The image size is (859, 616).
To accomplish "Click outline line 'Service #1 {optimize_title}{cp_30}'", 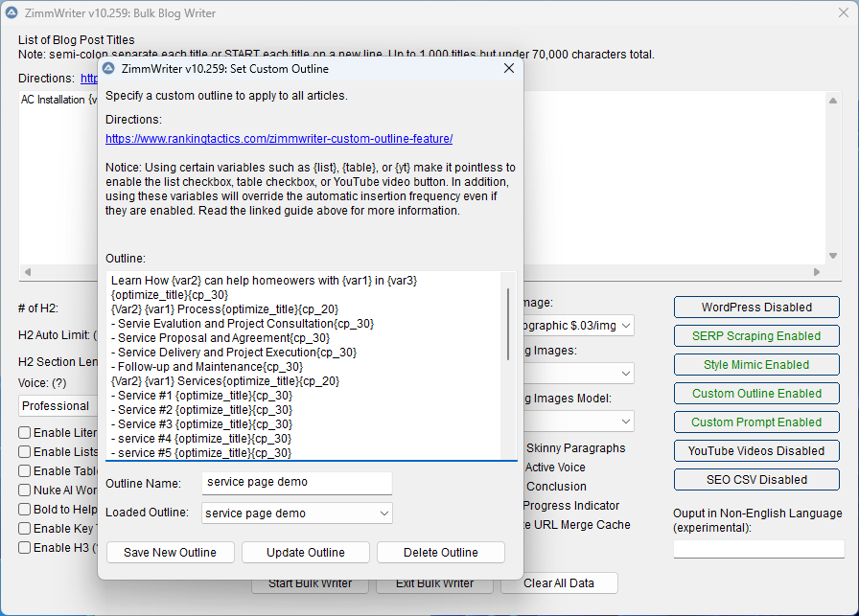I will pos(201,396).
